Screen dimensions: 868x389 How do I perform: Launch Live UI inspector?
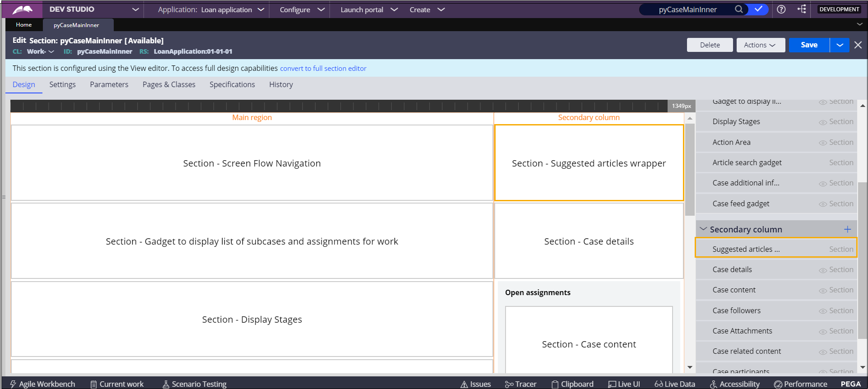[x=624, y=384]
